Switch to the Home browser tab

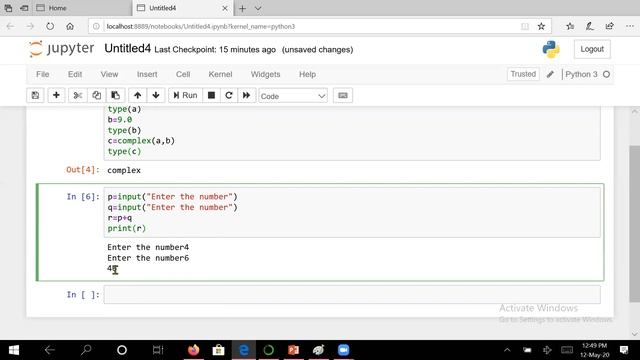tap(81, 8)
